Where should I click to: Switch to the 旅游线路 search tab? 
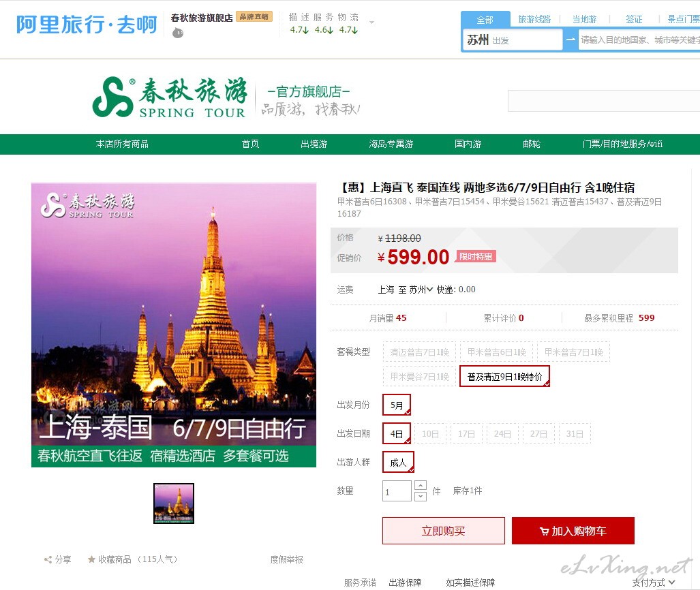pos(534,20)
